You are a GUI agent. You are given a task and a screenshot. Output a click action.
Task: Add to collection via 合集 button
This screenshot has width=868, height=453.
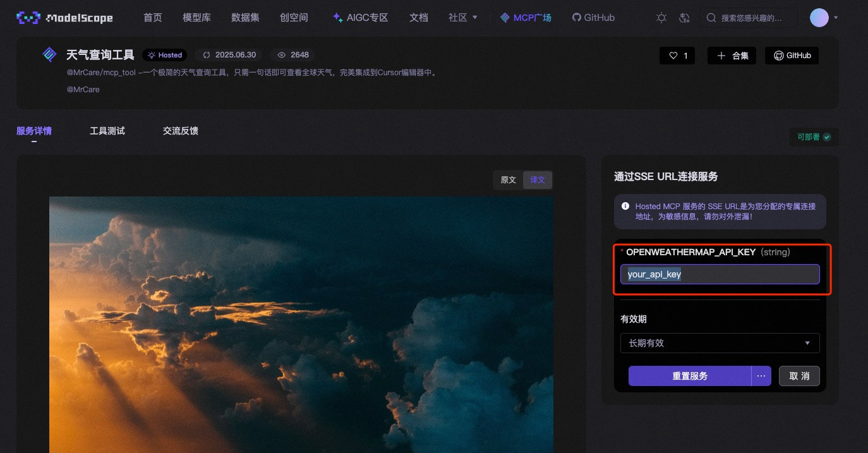pos(732,56)
